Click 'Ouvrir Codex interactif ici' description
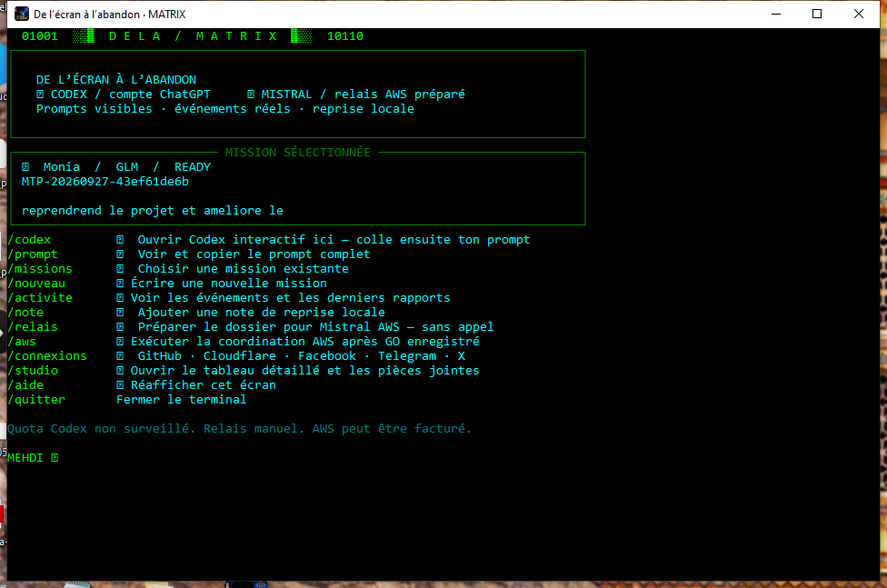 click(236, 239)
